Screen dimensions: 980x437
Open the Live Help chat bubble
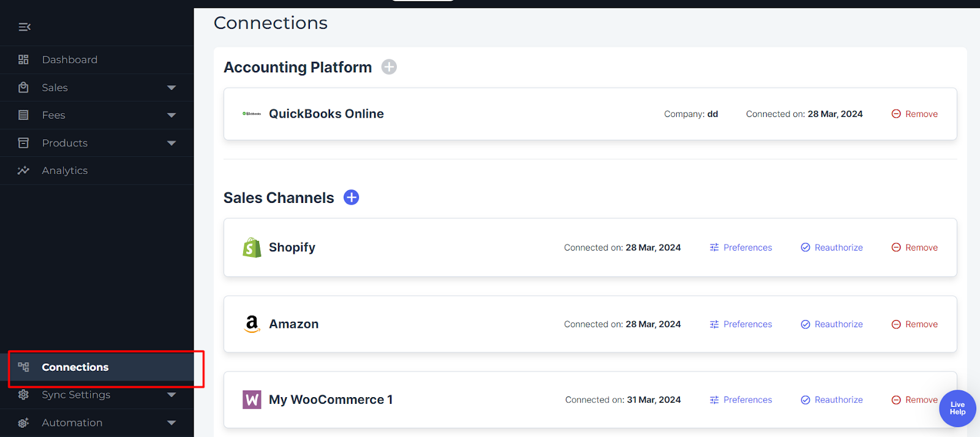(957, 408)
